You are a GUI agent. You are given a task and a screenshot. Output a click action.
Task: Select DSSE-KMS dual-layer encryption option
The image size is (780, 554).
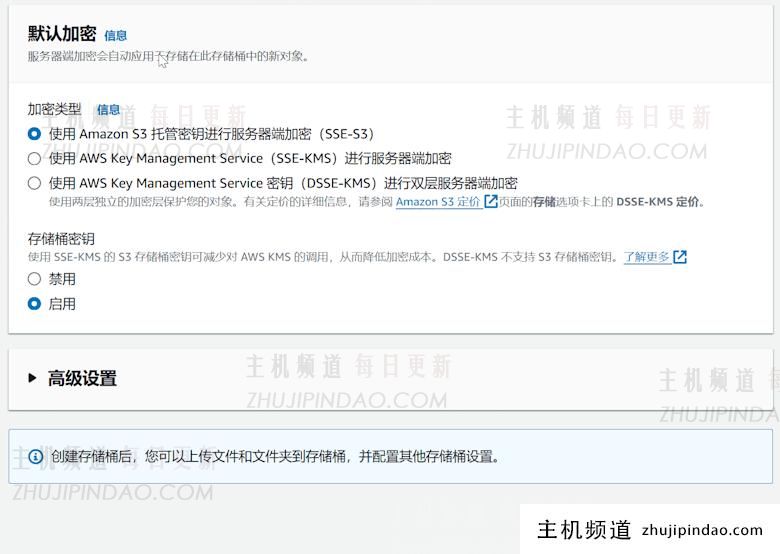pyautogui.click(x=34, y=183)
